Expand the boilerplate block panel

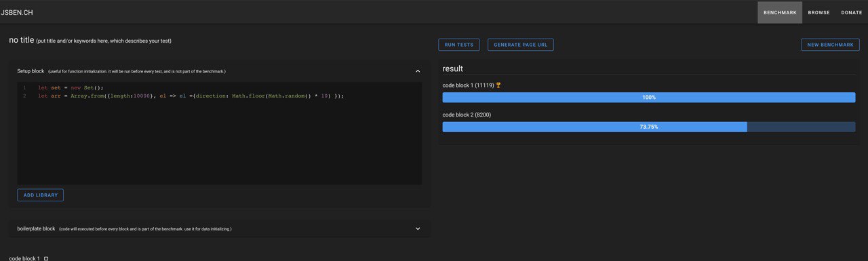(418, 228)
